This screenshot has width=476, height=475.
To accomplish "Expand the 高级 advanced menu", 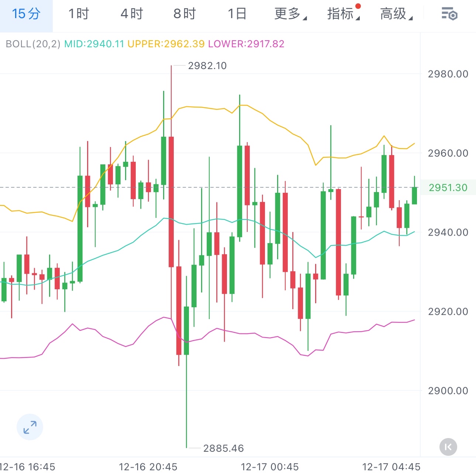I will click(396, 14).
